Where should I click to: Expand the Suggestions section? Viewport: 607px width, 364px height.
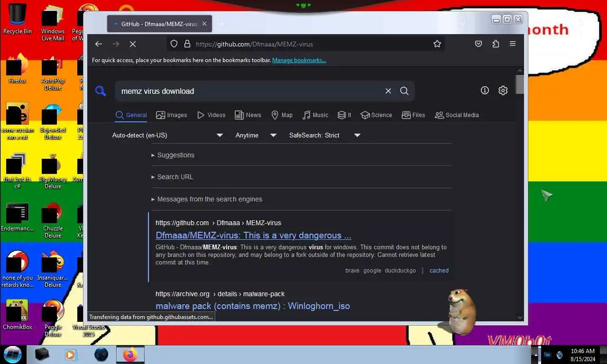pyautogui.click(x=173, y=155)
